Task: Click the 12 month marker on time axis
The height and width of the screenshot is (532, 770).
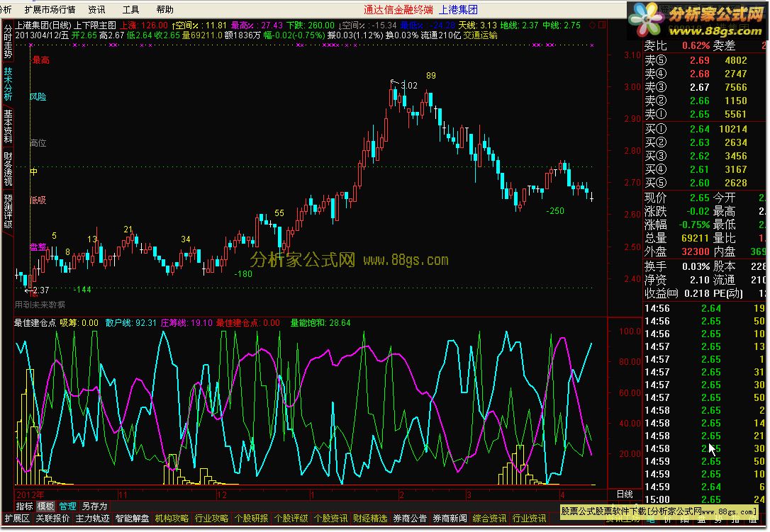Action: 222,494
